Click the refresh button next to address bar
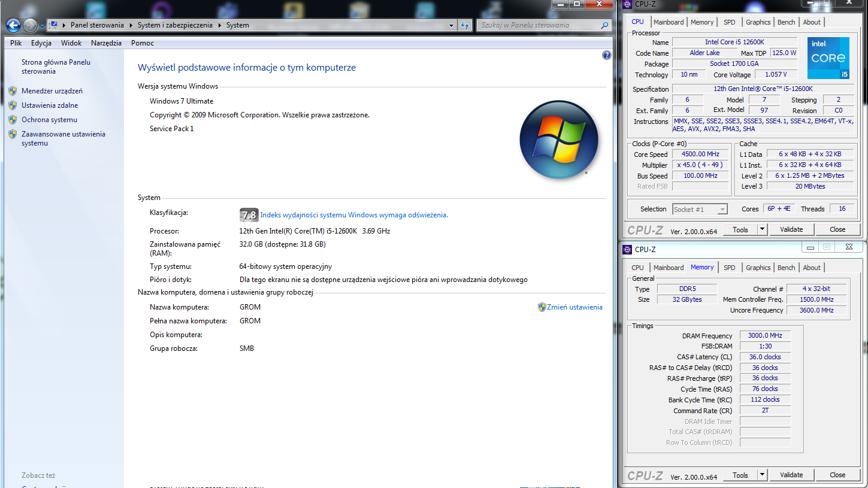 (x=465, y=25)
